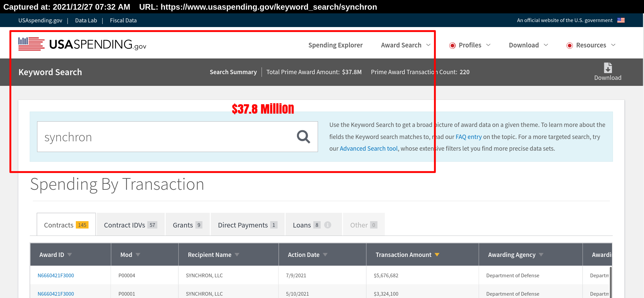Switch to the Grants tab
This screenshot has width=644, height=298.
187,225
